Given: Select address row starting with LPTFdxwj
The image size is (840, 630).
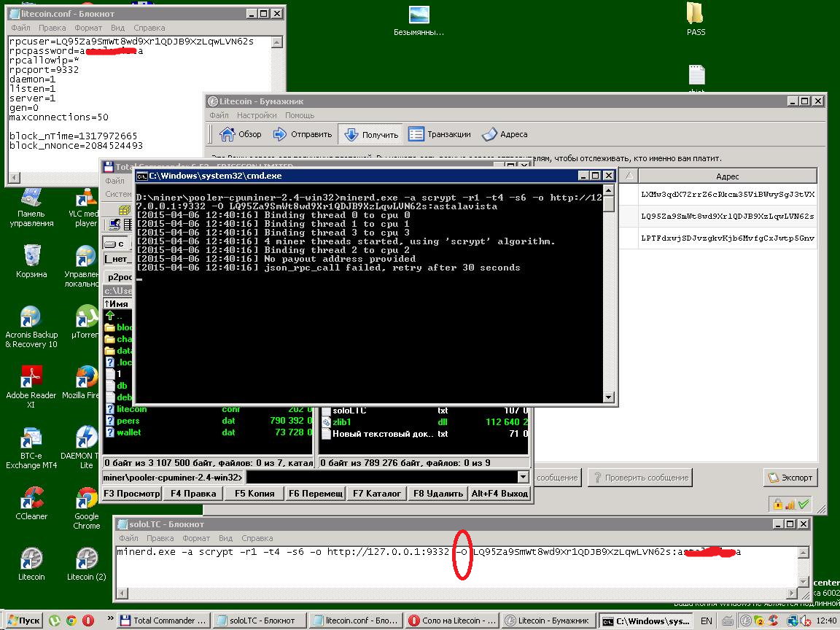Looking at the screenshot, I should pyautogui.click(x=727, y=238).
